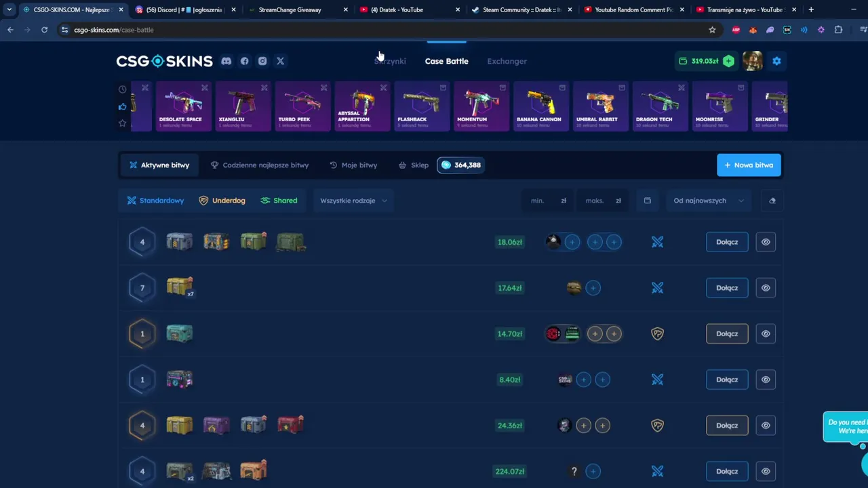Watch the 18.06zł battle via eye icon
The image size is (868, 488).
point(766,242)
